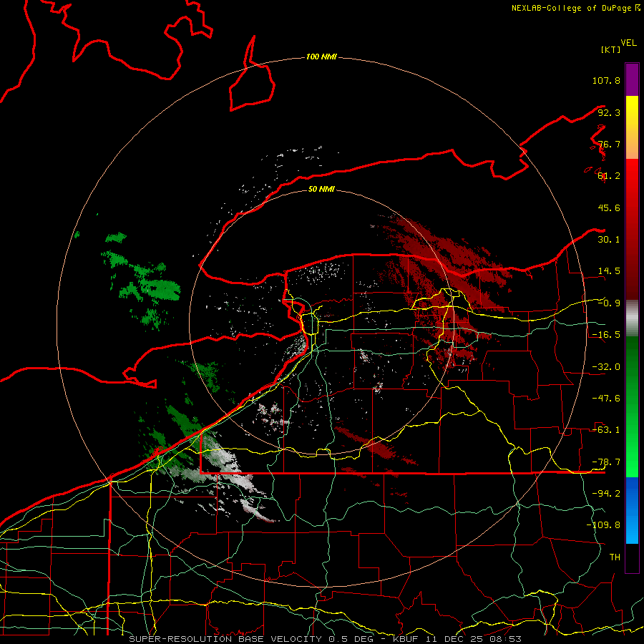Select the -47.6 velocity scale value

(x=606, y=399)
